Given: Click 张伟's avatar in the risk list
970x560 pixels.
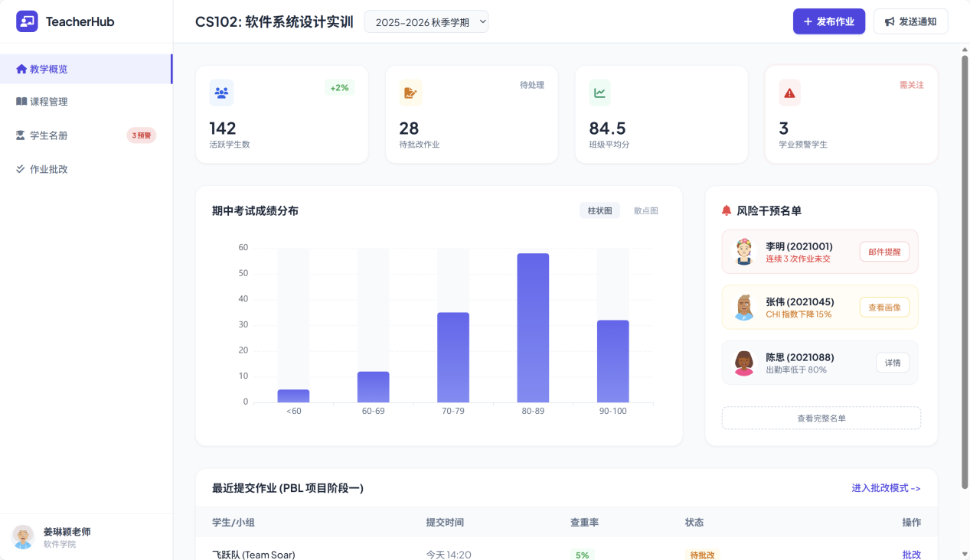Looking at the screenshot, I should [744, 308].
